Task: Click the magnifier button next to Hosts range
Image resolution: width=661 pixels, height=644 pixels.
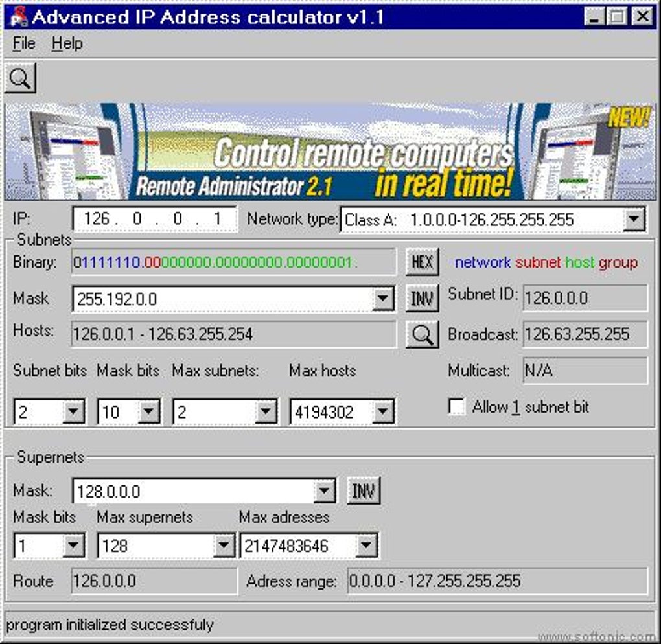Action: 422,335
